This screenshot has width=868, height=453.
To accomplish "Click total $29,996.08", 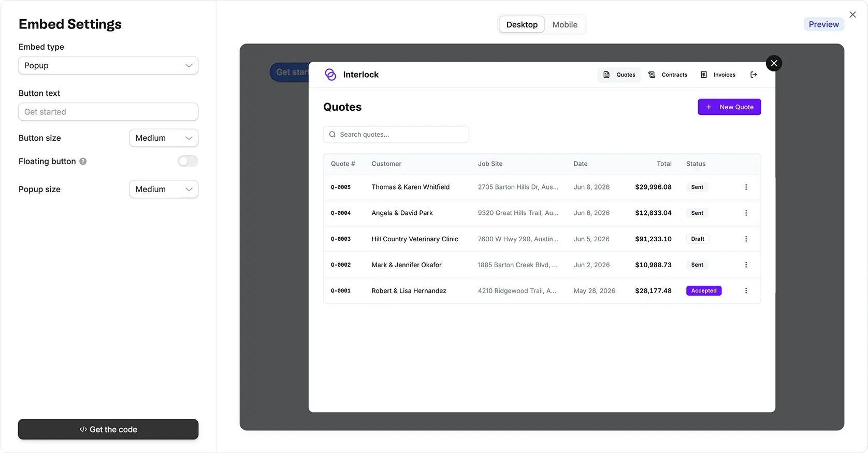I will pos(653,187).
